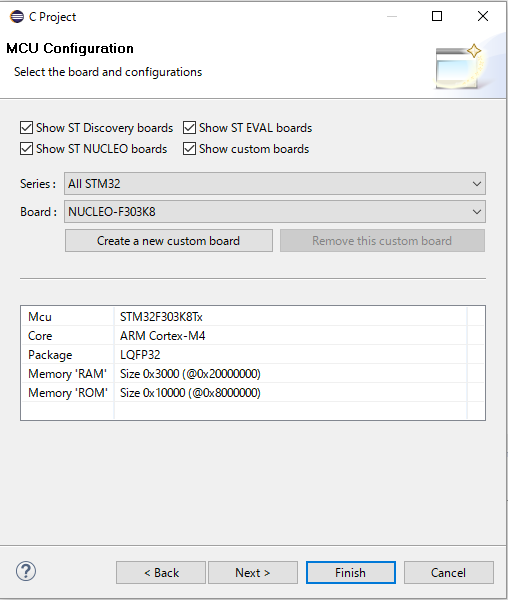Viewport: 508px width, 600px height.
Task: Select the Core label cell
Action: pos(67,336)
